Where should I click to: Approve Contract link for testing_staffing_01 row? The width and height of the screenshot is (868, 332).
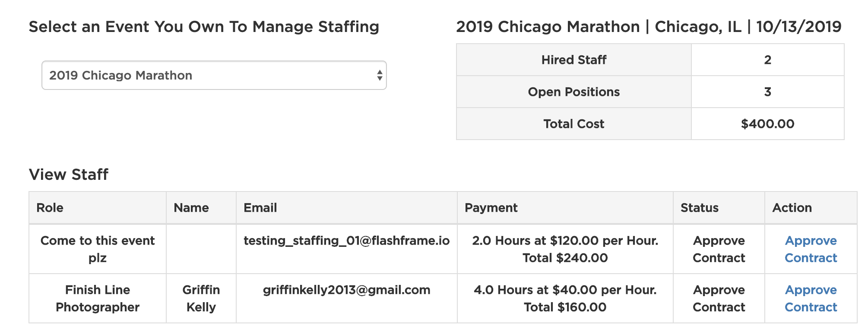[811, 249]
